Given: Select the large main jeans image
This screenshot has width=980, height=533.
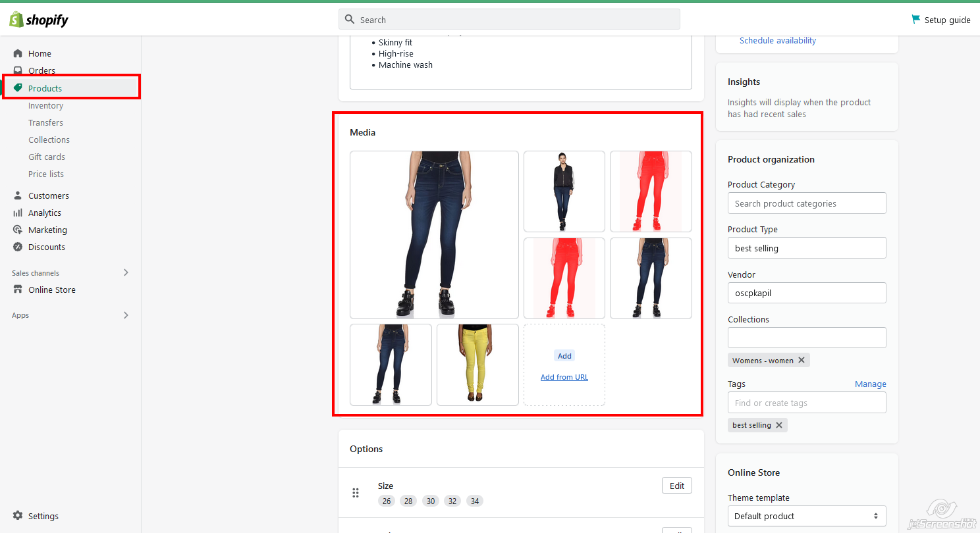Looking at the screenshot, I should pyautogui.click(x=434, y=235).
